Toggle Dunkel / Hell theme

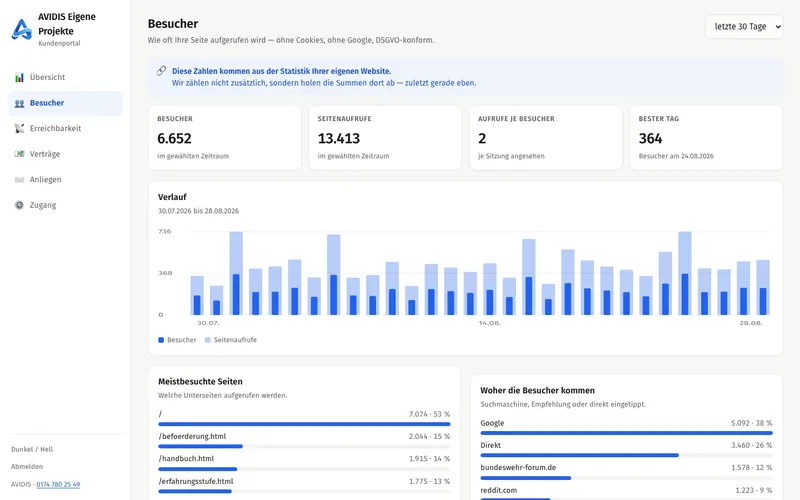coord(32,449)
